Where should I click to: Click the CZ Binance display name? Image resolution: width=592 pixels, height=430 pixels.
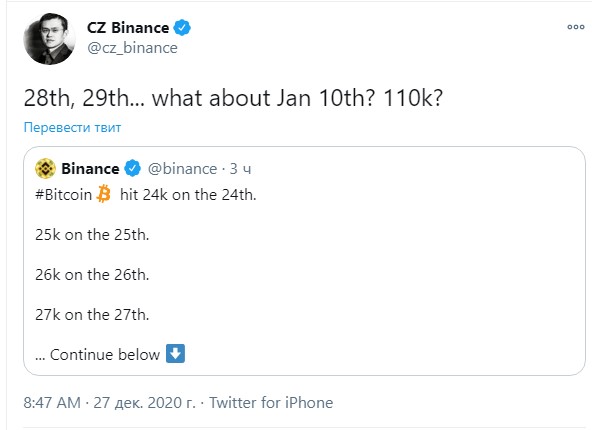click(128, 28)
